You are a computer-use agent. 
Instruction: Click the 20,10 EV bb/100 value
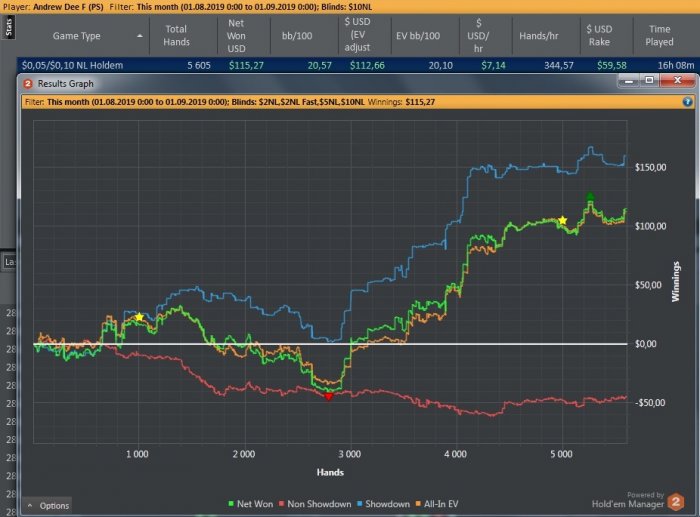(440, 66)
